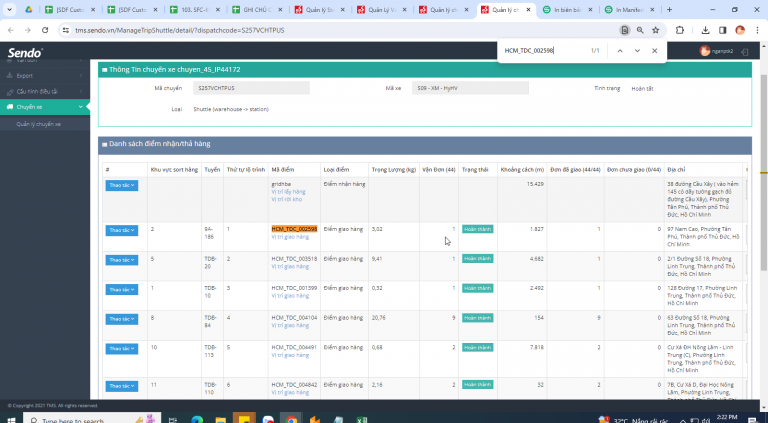This screenshot has width=768, height=423.
Task: Click the address bar URL
Action: pyautogui.click(x=179, y=30)
